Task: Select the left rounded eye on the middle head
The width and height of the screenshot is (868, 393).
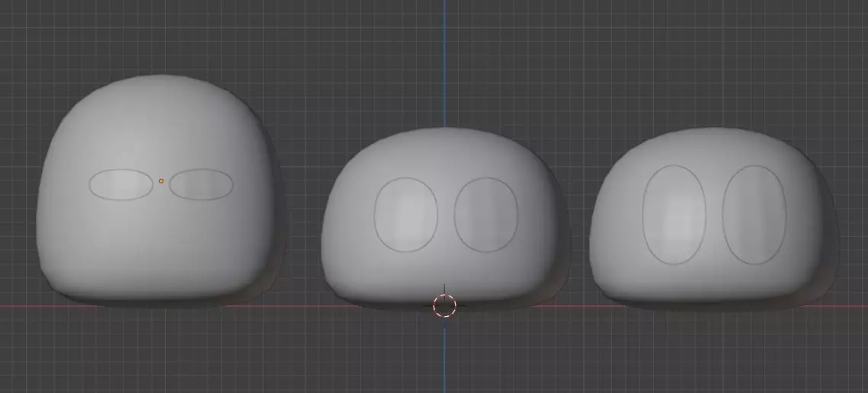Action: coord(405,215)
